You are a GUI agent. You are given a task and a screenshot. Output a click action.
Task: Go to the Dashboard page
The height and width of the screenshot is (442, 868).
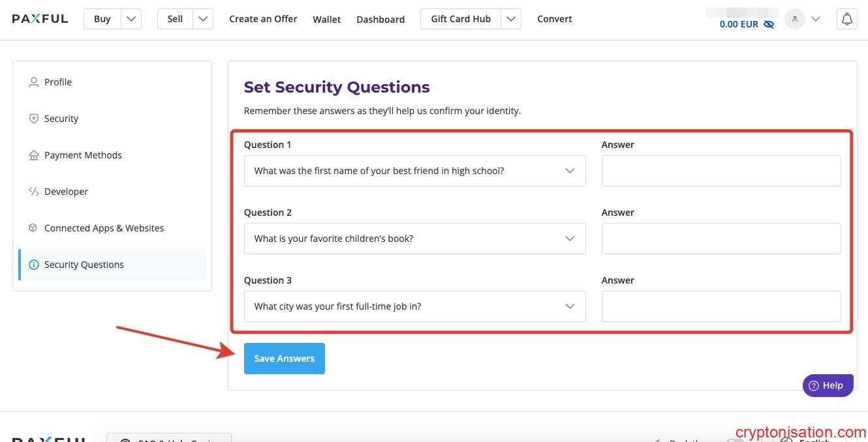pos(380,20)
